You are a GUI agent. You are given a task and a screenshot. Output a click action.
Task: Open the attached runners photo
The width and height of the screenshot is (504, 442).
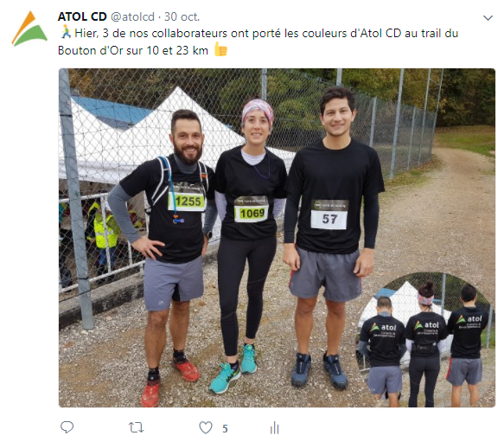pyautogui.click(x=277, y=238)
